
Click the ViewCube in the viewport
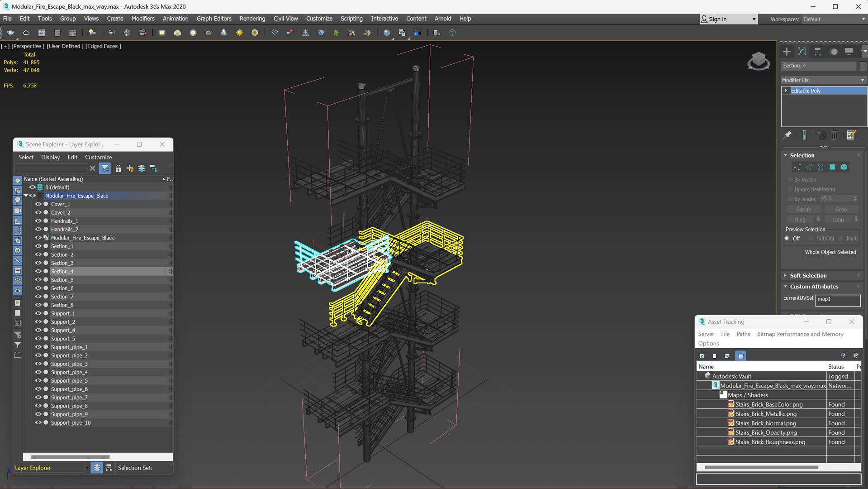click(x=759, y=61)
